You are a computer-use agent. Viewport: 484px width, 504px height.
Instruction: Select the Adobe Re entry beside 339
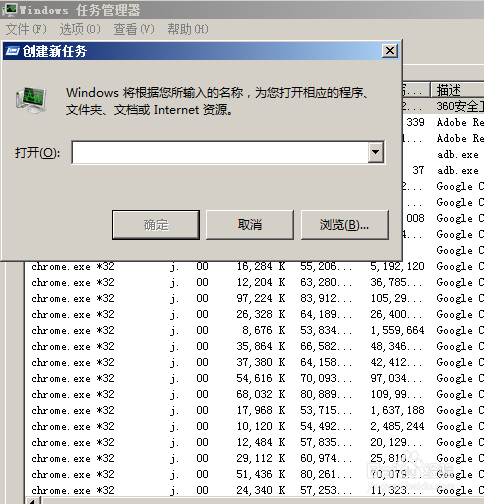[x=460, y=122]
